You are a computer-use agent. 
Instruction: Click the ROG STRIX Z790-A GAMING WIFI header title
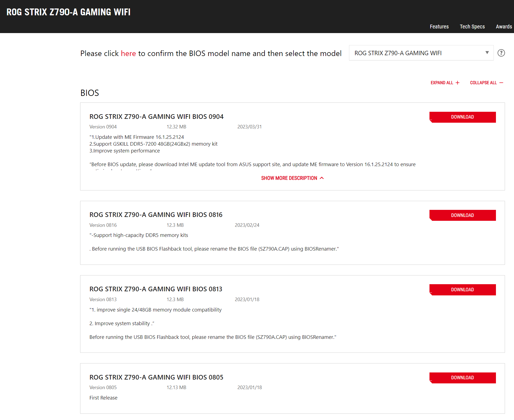(x=68, y=12)
